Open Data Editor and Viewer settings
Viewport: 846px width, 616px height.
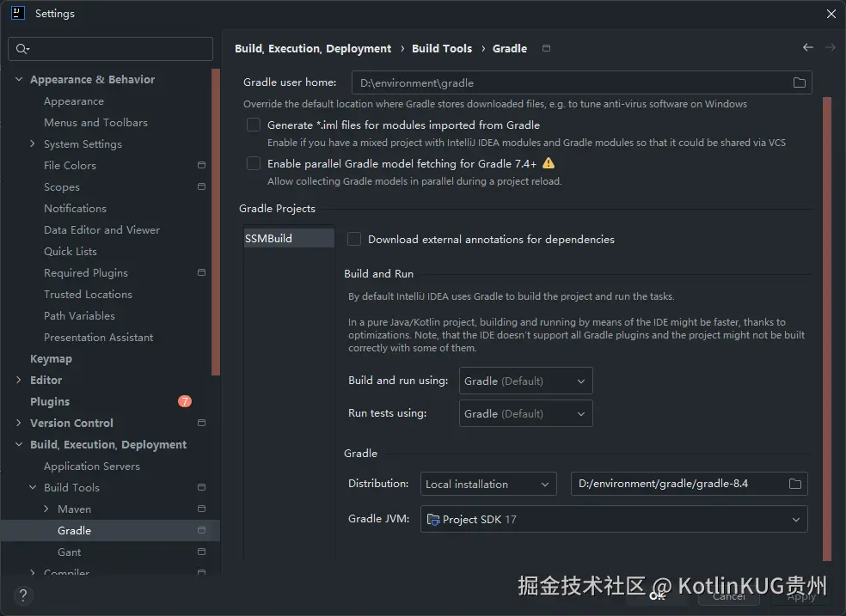point(102,229)
